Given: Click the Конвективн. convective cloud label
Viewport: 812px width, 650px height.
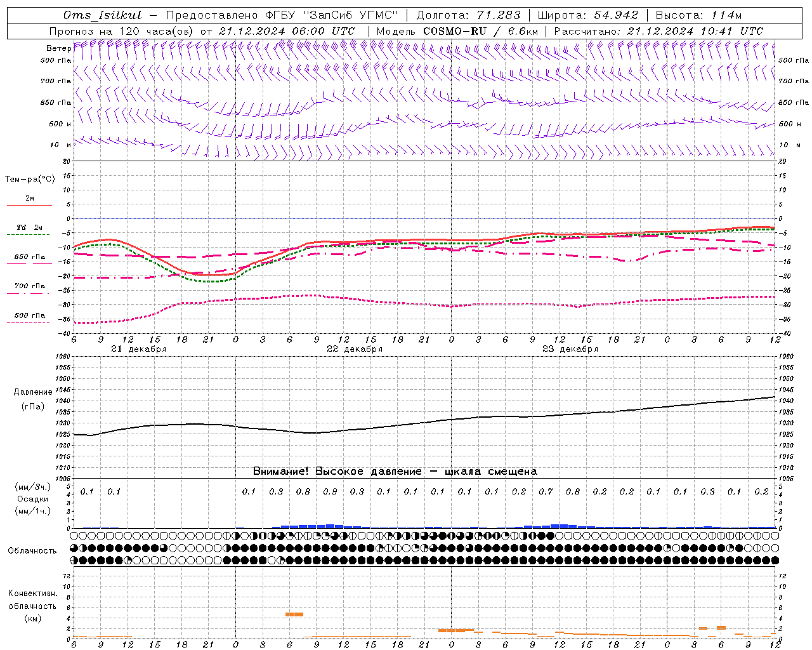Looking at the screenshot, I should tap(32, 594).
